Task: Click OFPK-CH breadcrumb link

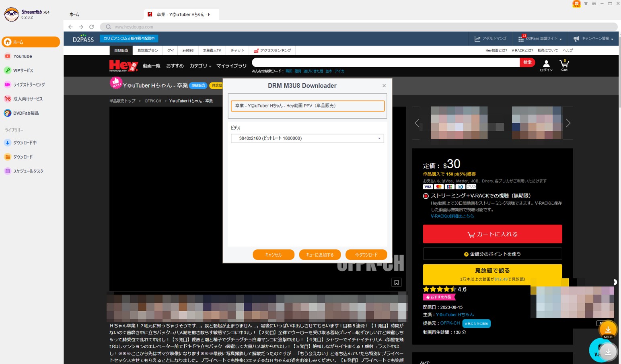Action: pos(153,101)
